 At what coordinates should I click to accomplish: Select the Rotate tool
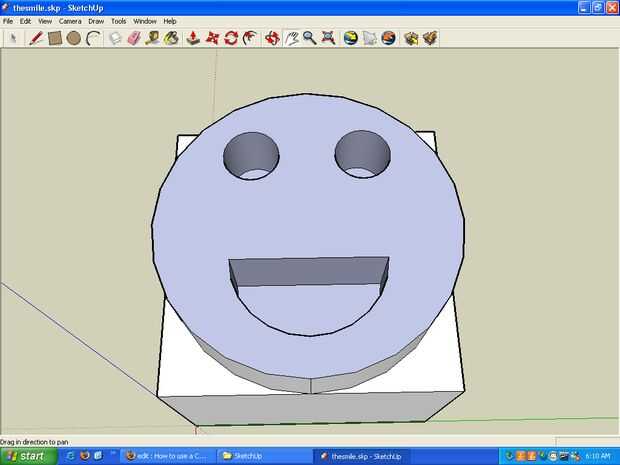click(231, 38)
